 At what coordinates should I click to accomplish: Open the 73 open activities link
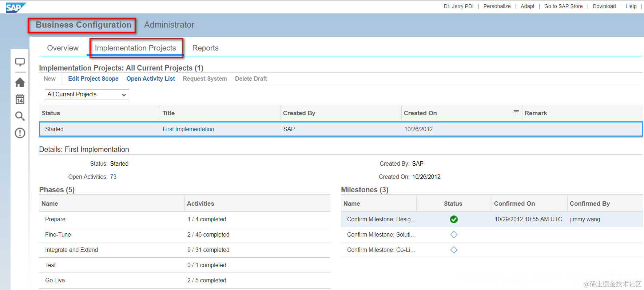[x=113, y=177]
